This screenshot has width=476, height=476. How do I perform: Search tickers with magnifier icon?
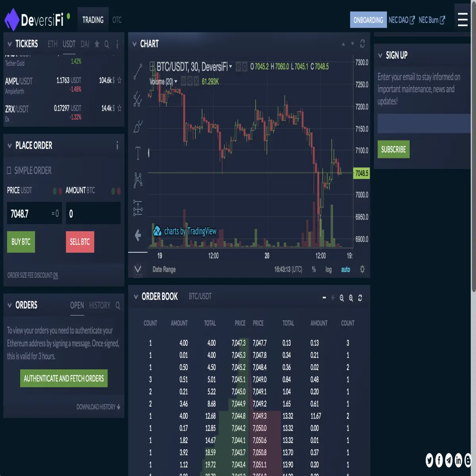(107, 44)
